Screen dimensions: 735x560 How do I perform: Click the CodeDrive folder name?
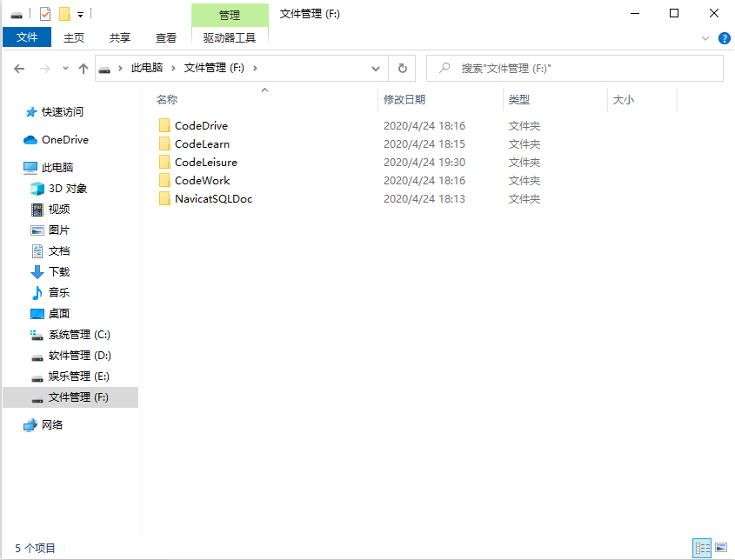[201, 125]
